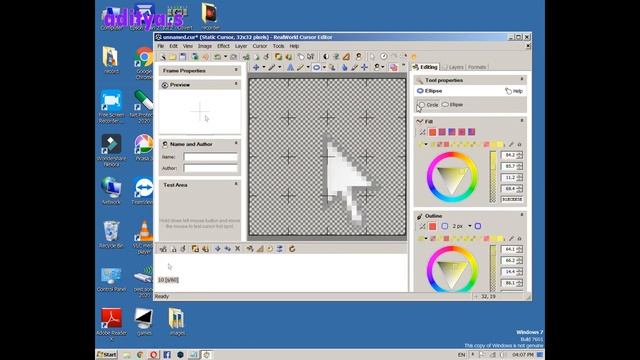
Task: Open the Cursor menu
Action: click(260, 46)
